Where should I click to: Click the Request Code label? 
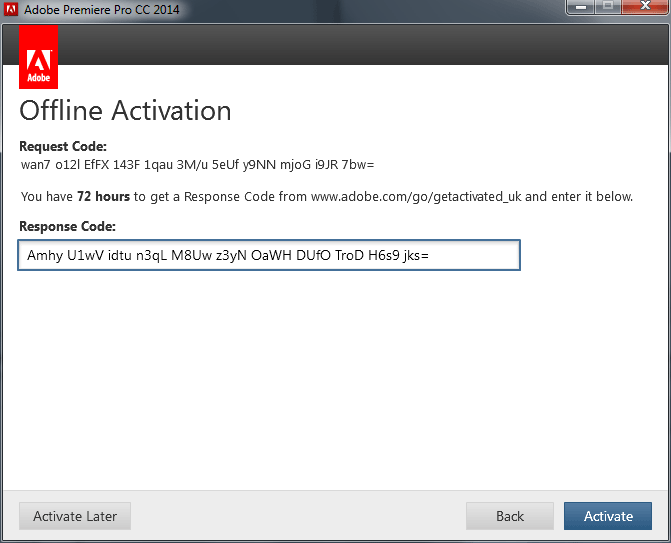tap(63, 146)
